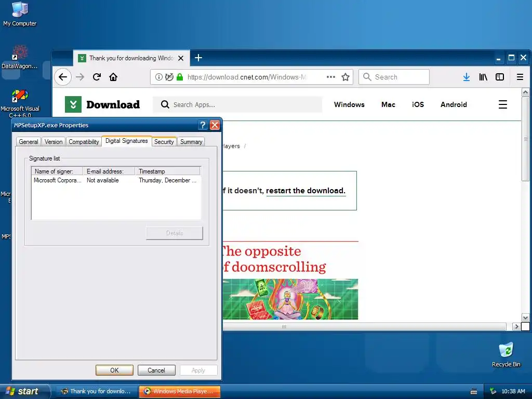
Task: Reload the page in Firefox
Action: pyautogui.click(x=97, y=77)
